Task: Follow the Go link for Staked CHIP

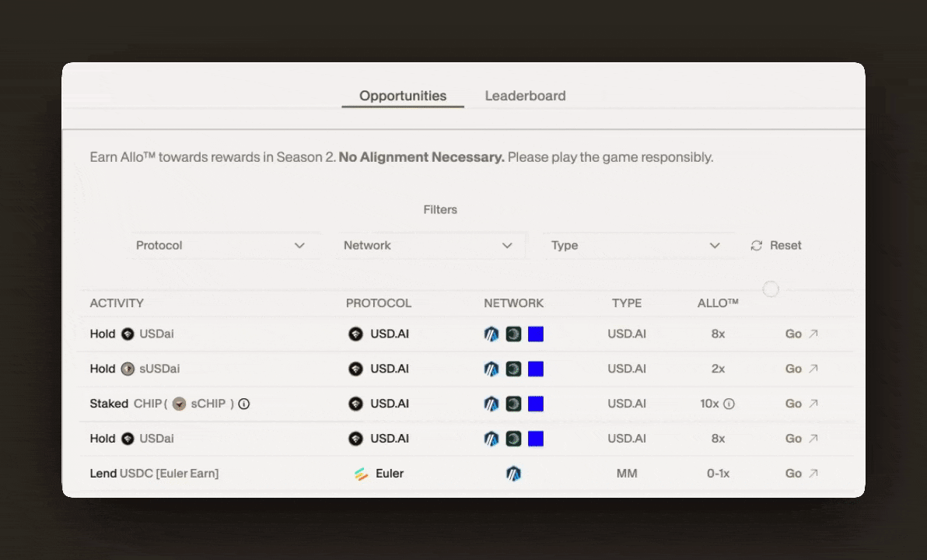Action: pos(802,404)
